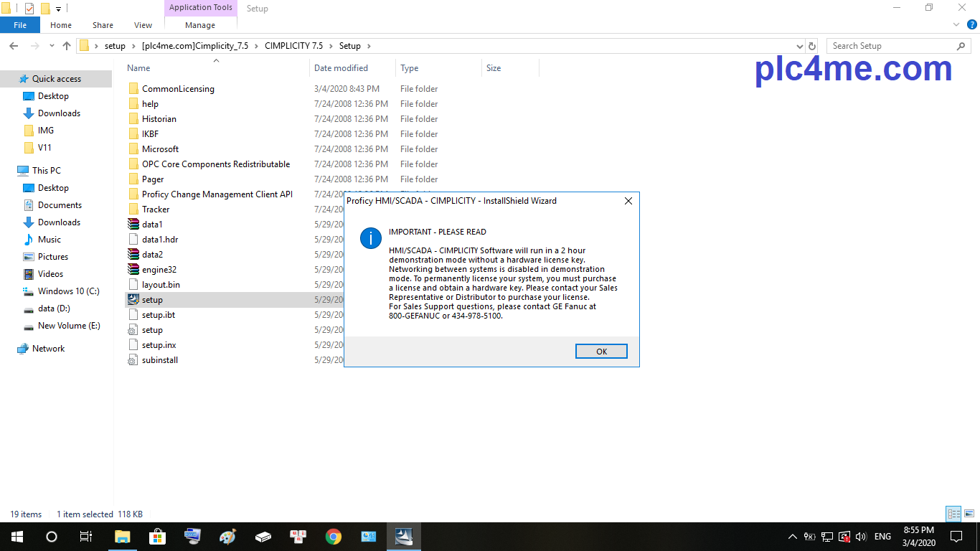Select Windows 10 (C:) drive in sidebar
This screenshot has height=551, width=980.
pyautogui.click(x=68, y=291)
